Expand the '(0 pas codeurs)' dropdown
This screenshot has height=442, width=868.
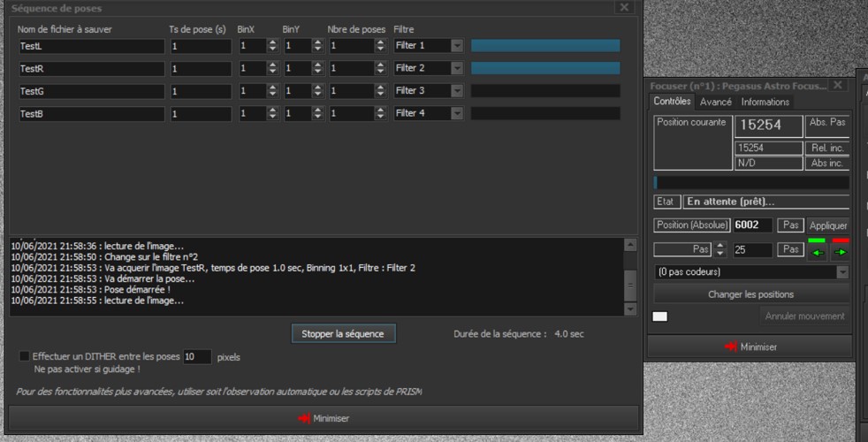pyautogui.click(x=841, y=272)
